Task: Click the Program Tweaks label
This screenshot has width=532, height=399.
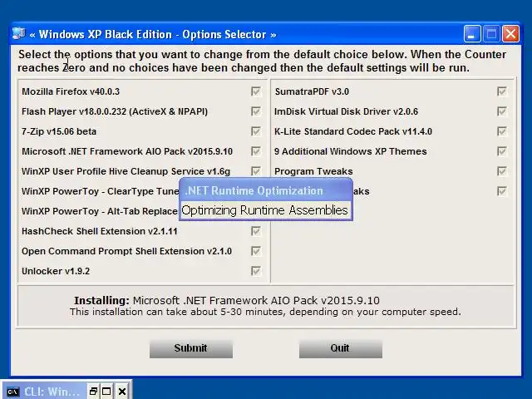Action: click(313, 171)
